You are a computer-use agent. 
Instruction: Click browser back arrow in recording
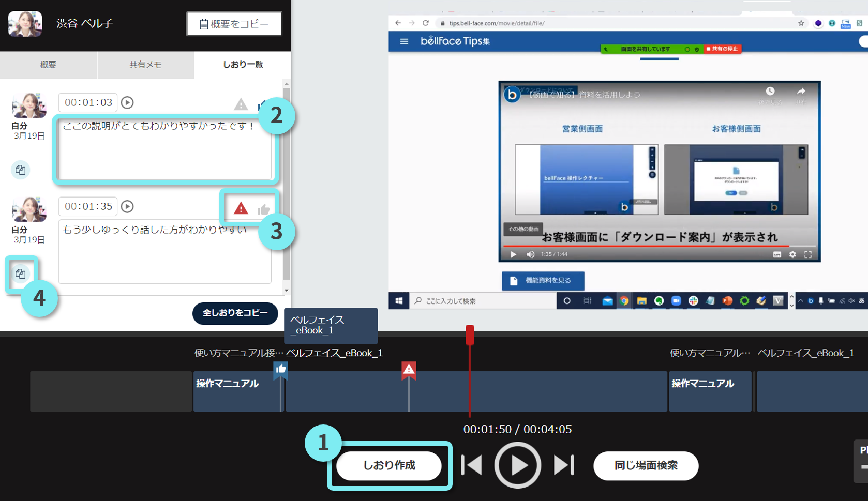[x=398, y=23]
